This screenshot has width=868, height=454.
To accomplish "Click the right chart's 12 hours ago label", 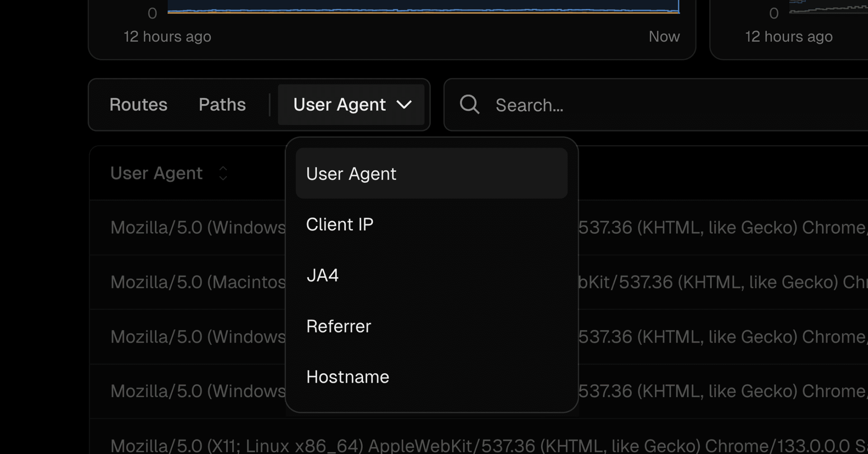I will (x=788, y=37).
